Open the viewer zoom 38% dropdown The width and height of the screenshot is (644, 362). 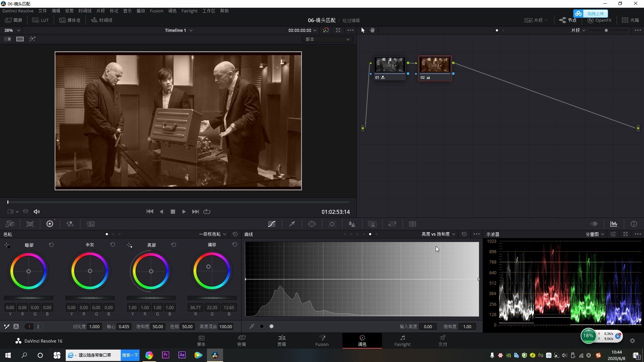point(12,30)
